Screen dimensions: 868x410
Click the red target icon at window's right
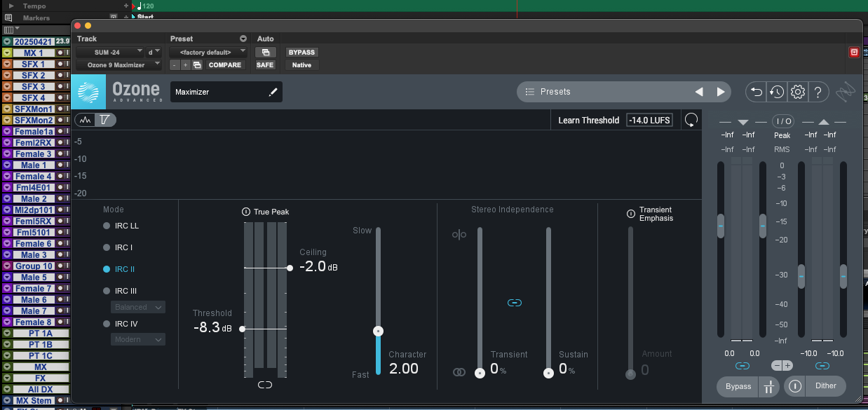pos(854,52)
